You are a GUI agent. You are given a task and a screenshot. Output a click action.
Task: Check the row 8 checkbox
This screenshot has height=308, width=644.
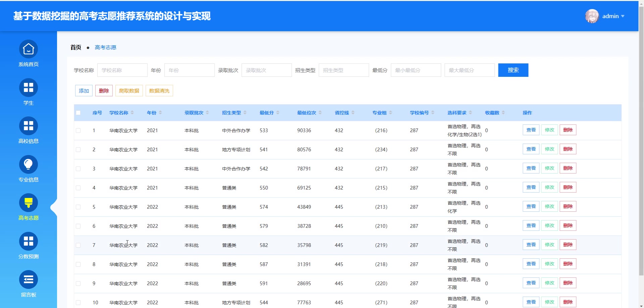point(78,264)
